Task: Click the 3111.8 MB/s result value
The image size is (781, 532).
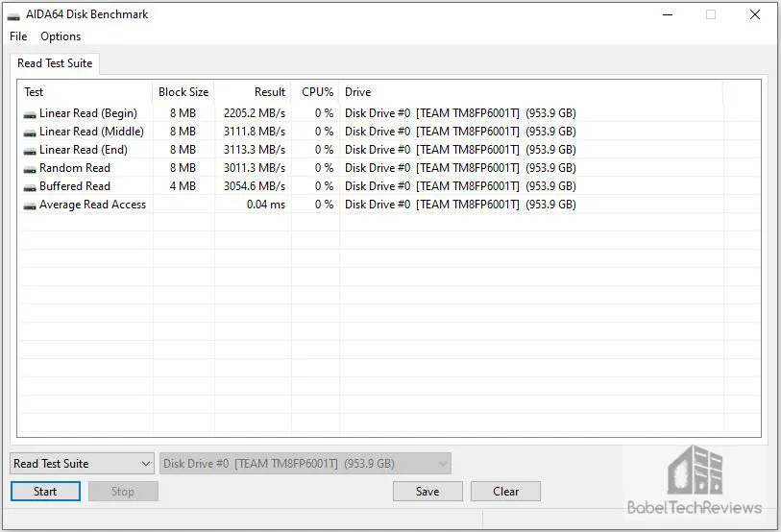Action: (x=255, y=132)
